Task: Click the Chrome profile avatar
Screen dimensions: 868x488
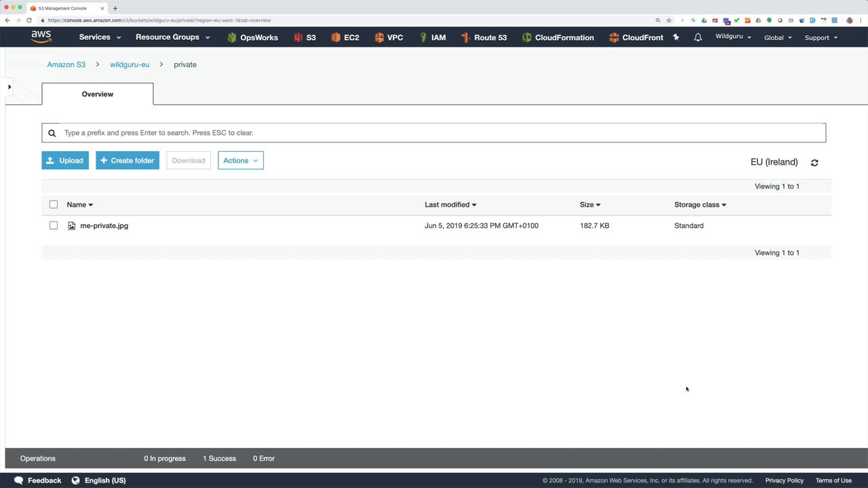Action: 850,20
